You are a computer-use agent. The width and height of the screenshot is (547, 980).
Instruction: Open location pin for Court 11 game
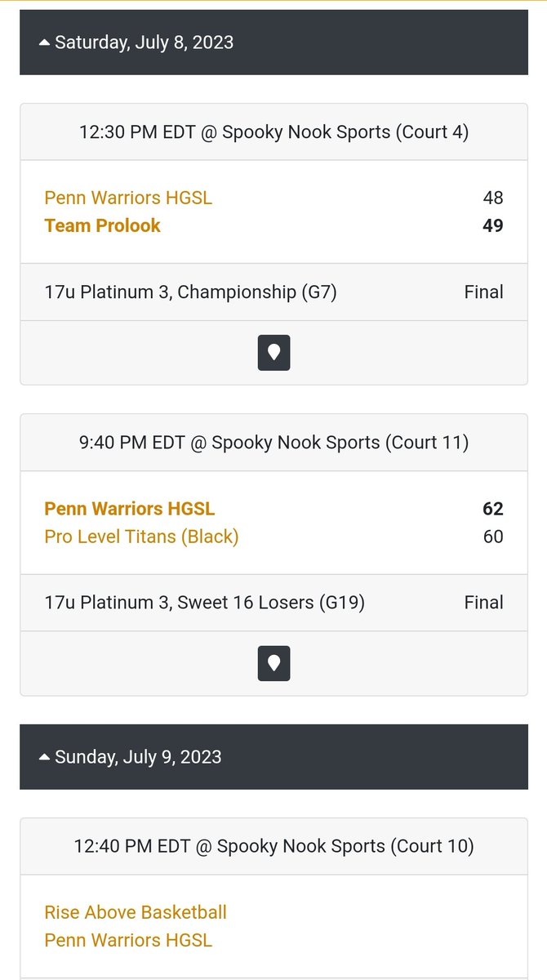(x=273, y=664)
